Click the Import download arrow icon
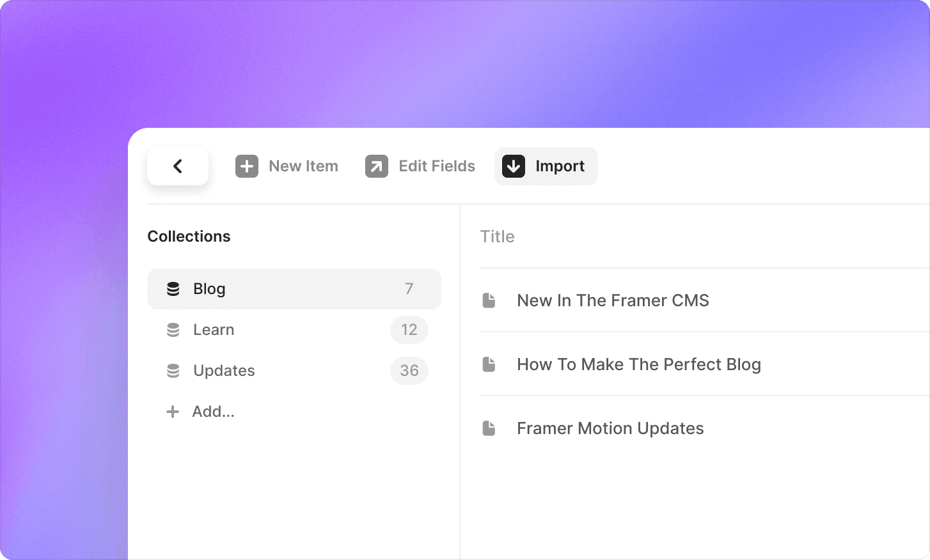 coord(514,166)
